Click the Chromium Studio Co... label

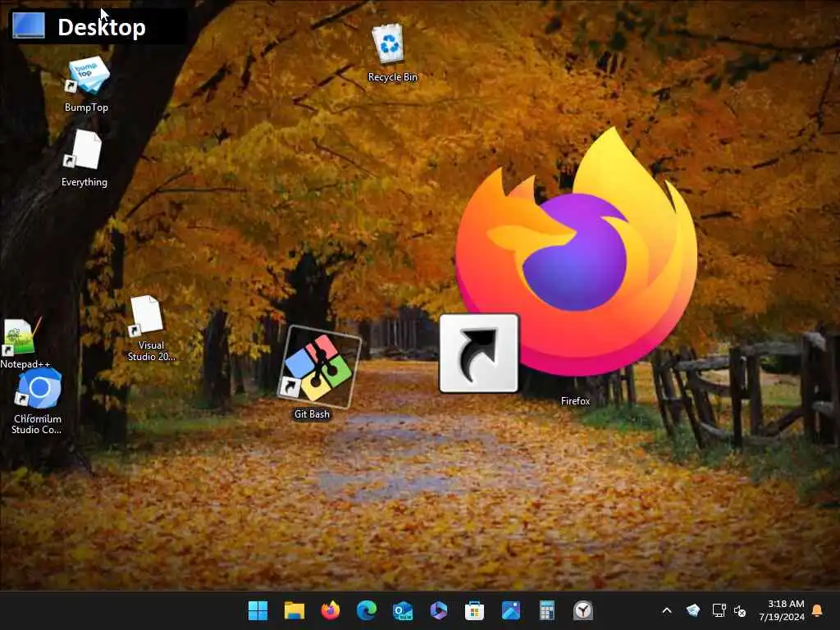[x=37, y=424]
